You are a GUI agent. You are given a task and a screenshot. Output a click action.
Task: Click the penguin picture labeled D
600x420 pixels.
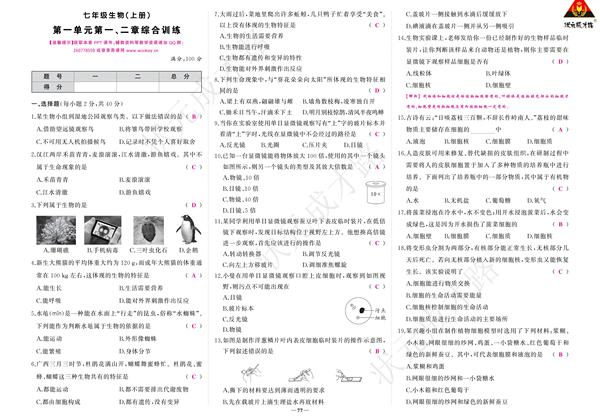pos(188,229)
